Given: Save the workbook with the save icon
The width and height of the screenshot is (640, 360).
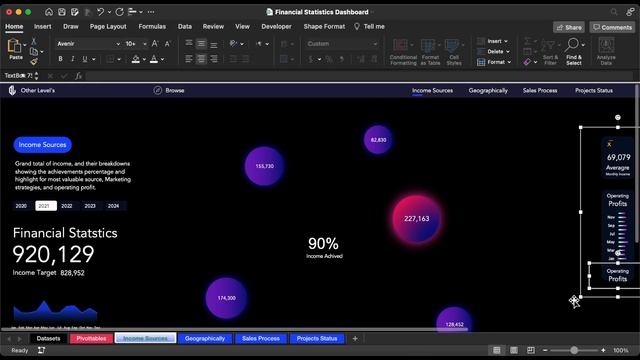Looking at the screenshot, I should click(62, 12).
